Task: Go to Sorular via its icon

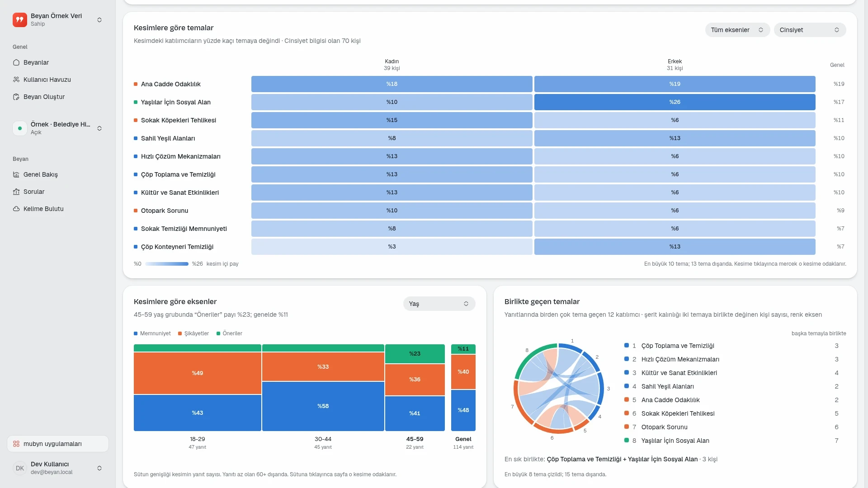Action: pos(16,192)
